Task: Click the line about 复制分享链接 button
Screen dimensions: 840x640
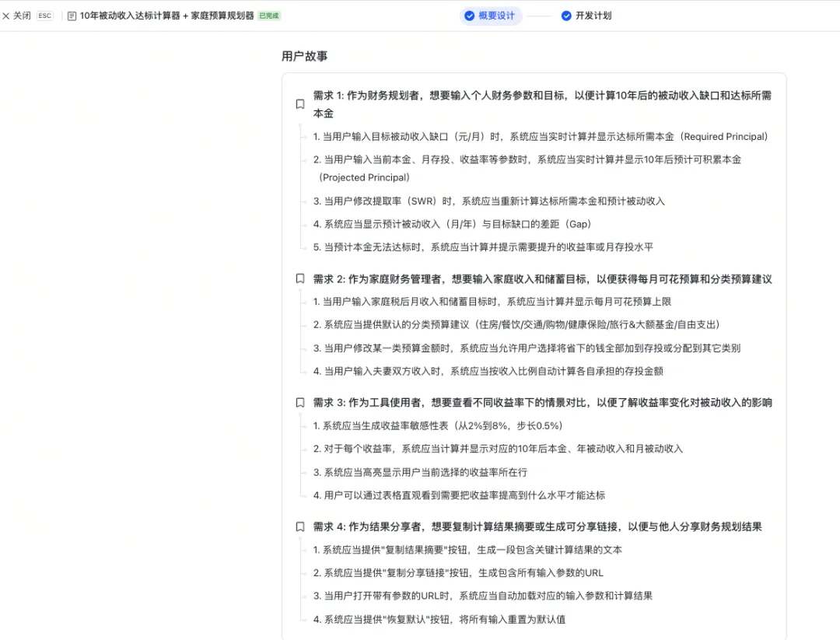Action: click(458, 573)
